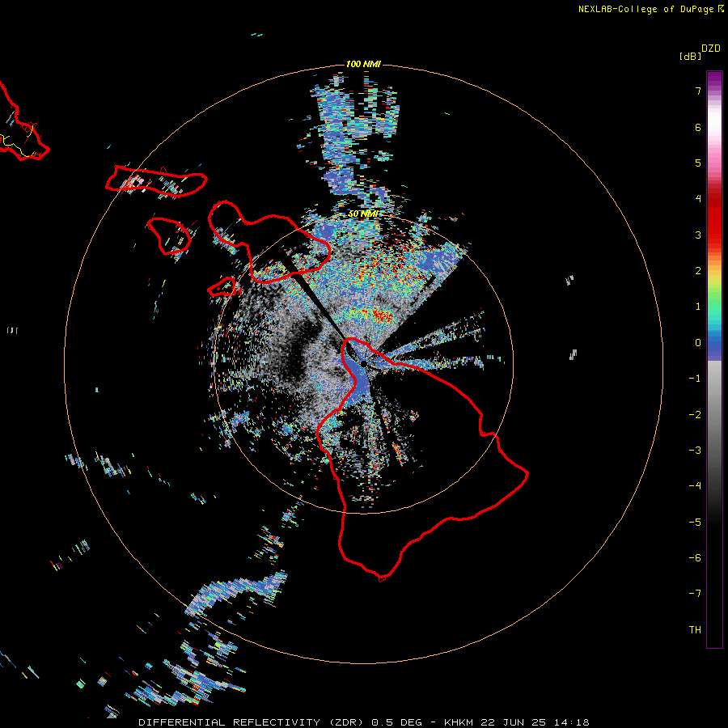
Task: Click the DZD label above the color scale
Action: [711, 49]
